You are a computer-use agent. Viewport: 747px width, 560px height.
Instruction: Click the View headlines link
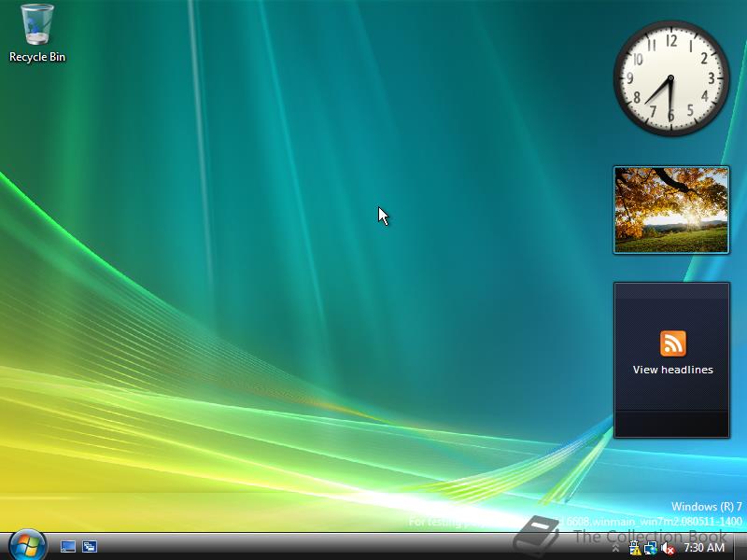pos(672,370)
